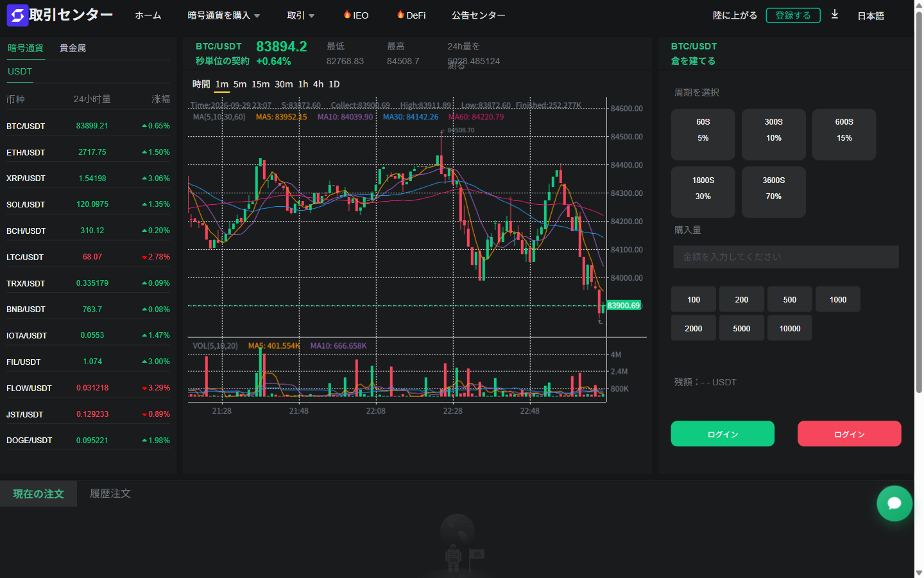
Task: Select the LTC/USDT row
Action: (88, 257)
